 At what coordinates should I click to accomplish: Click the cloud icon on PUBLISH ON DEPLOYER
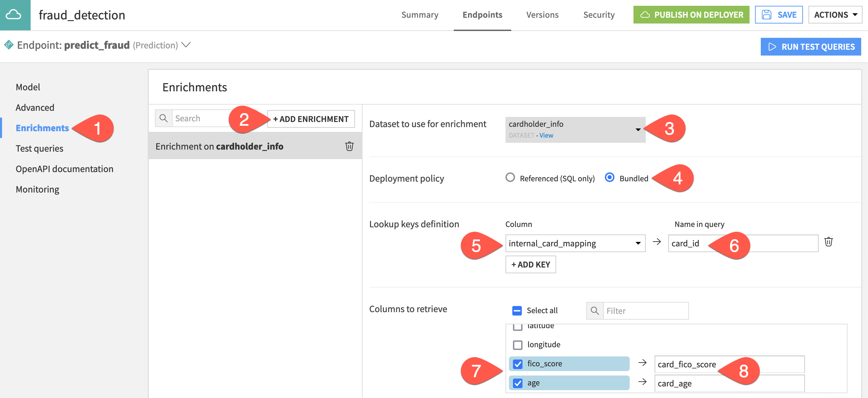[x=645, y=14]
